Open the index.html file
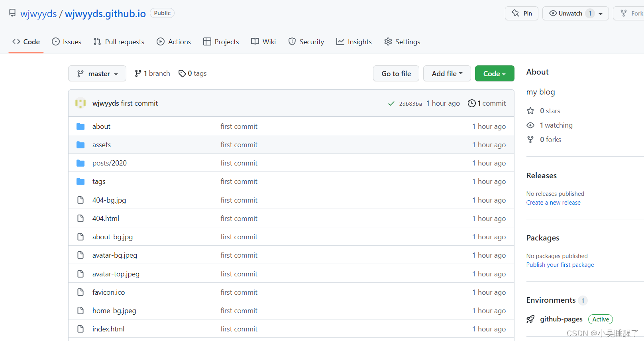Image resolution: width=644 pixels, height=341 pixels. pos(108,329)
